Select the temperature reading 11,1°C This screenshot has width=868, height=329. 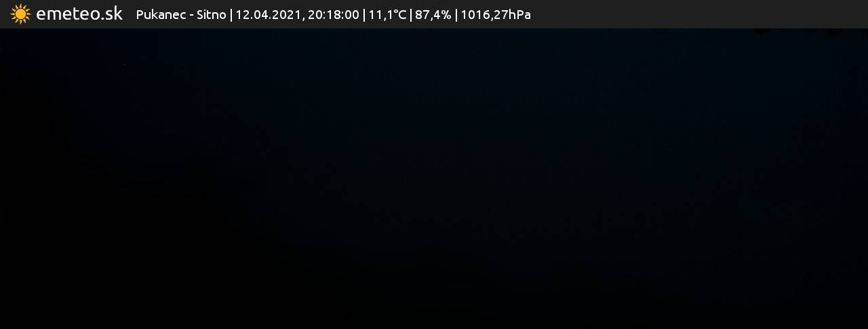point(388,15)
